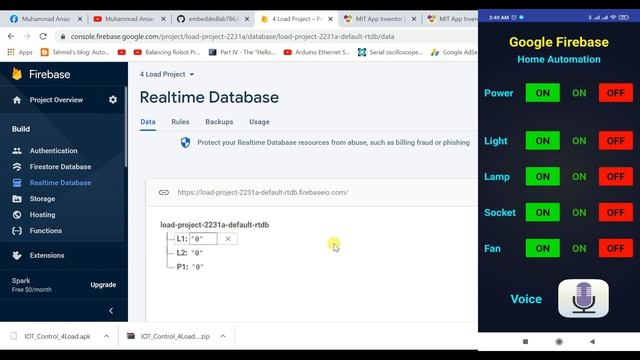Reload the page
640x360 pixels.
coord(43,36)
